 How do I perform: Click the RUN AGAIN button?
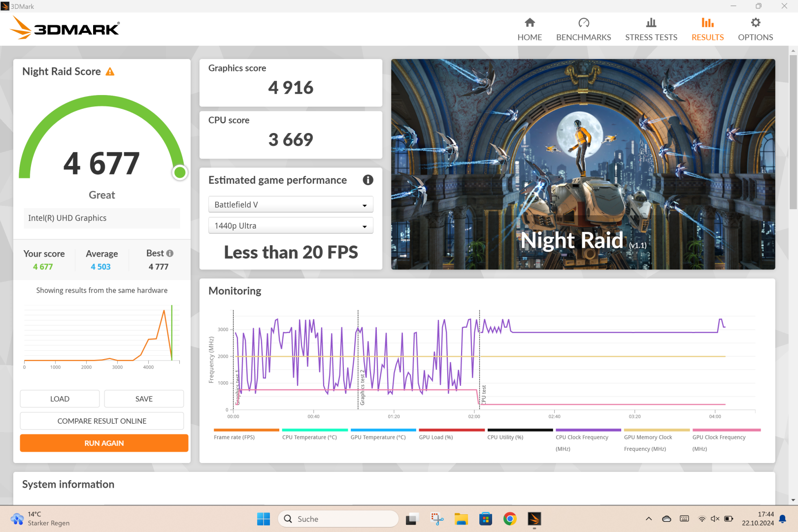pyautogui.click(x=104, y=443)
